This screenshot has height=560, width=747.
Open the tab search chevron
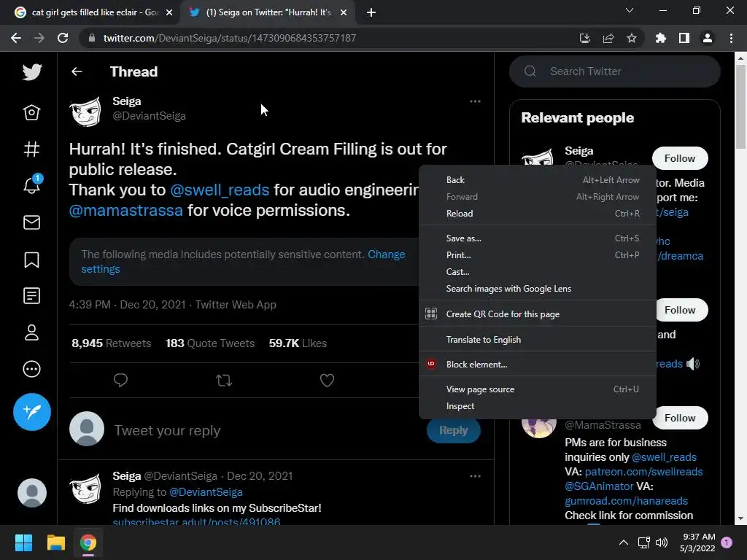pyautogui.click(x=630, y=10)
